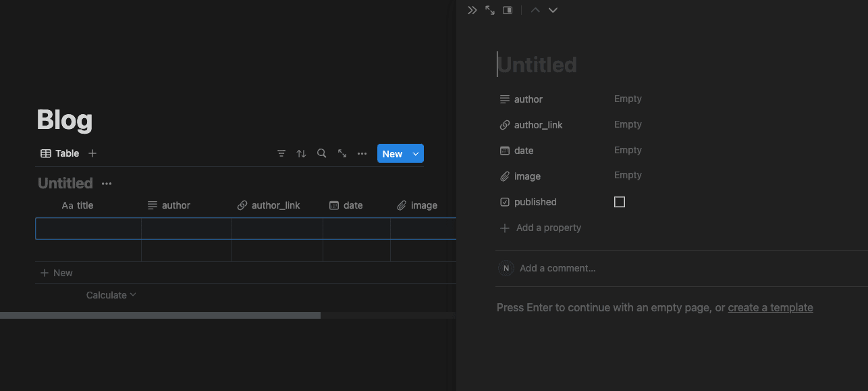Add a property to the page
This screenshot has width=868, height=391.
pos(541,228)
